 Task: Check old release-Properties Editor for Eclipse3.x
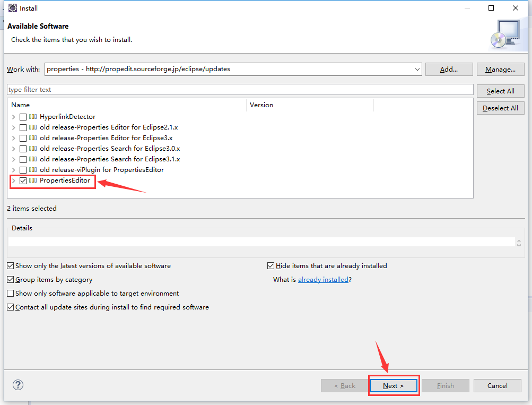23,138
